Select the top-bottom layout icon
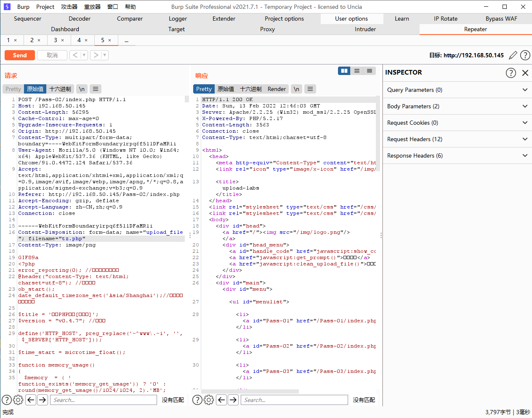The image size is (532, 418). tap(357, 71)
